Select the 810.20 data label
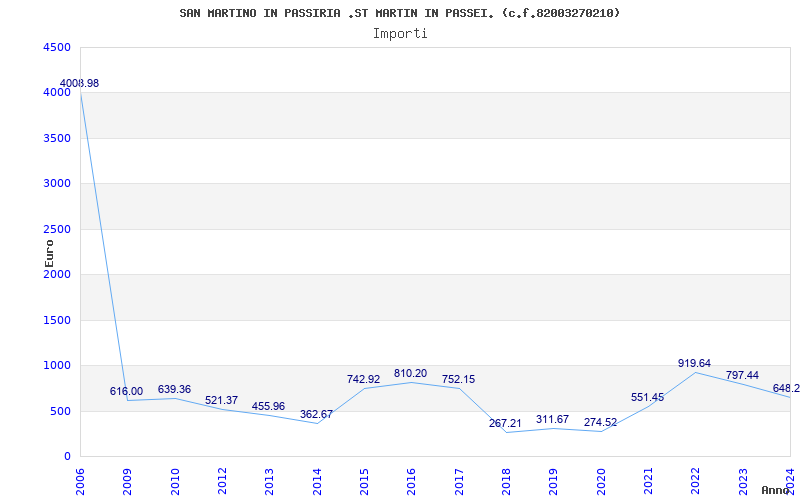The width and height of the screenshot is (800, 500). (x=411, y=373)
